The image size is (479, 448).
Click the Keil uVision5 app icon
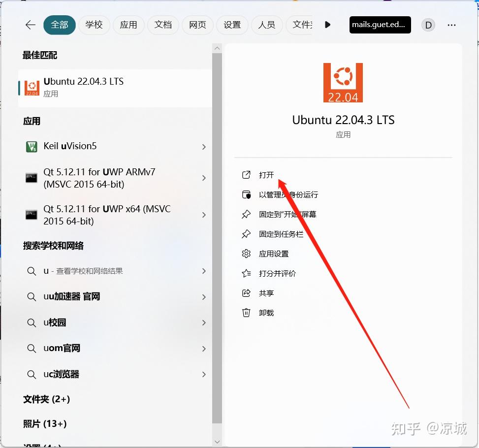click(x=32, y=147)
